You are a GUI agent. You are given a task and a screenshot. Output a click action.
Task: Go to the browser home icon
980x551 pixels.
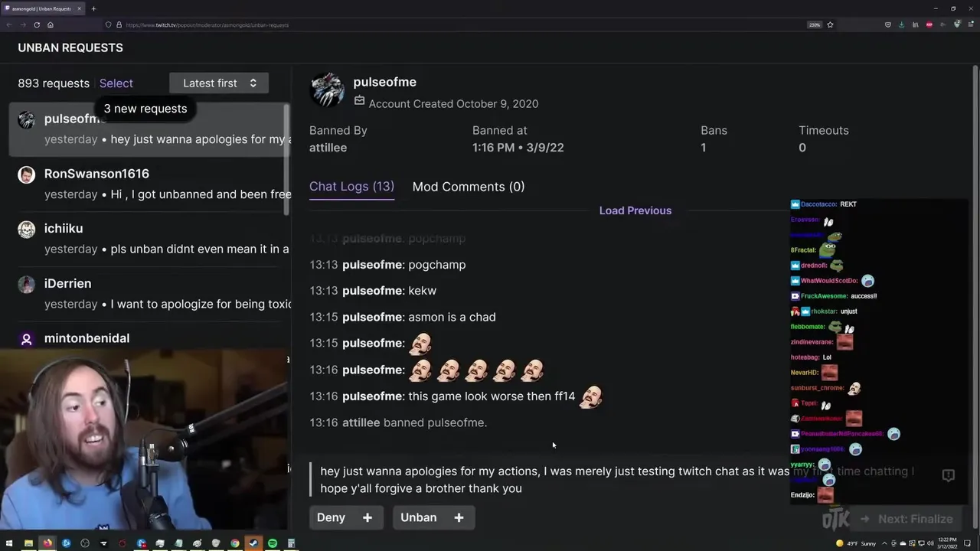[x=51, y=24]
